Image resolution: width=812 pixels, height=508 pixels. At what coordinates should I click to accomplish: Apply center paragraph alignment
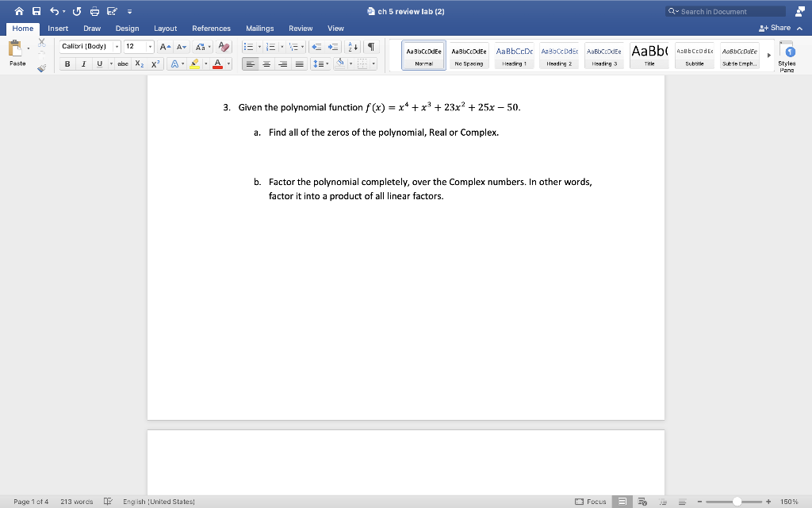pyautogui.click(x=266, y=63)
